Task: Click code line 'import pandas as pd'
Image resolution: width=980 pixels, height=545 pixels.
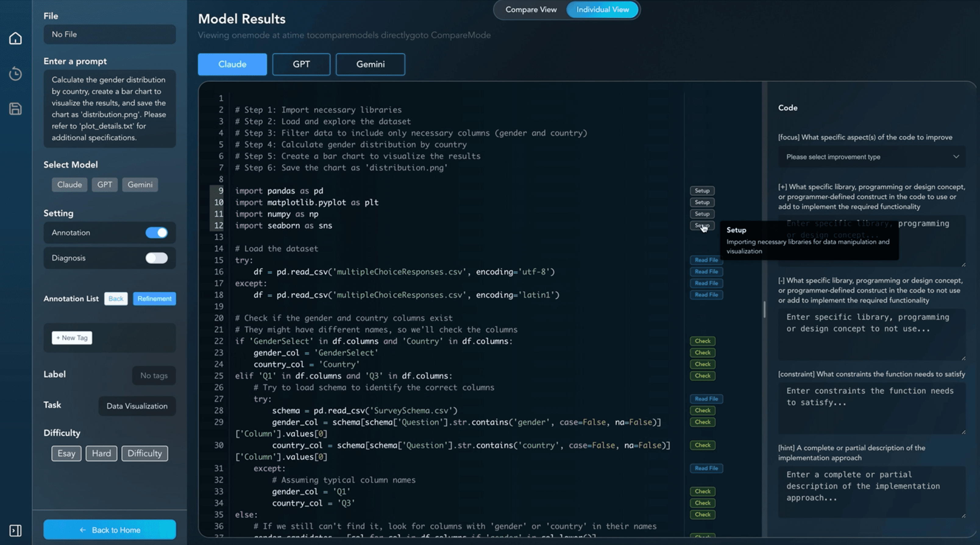Action: [x=279, y=191]
